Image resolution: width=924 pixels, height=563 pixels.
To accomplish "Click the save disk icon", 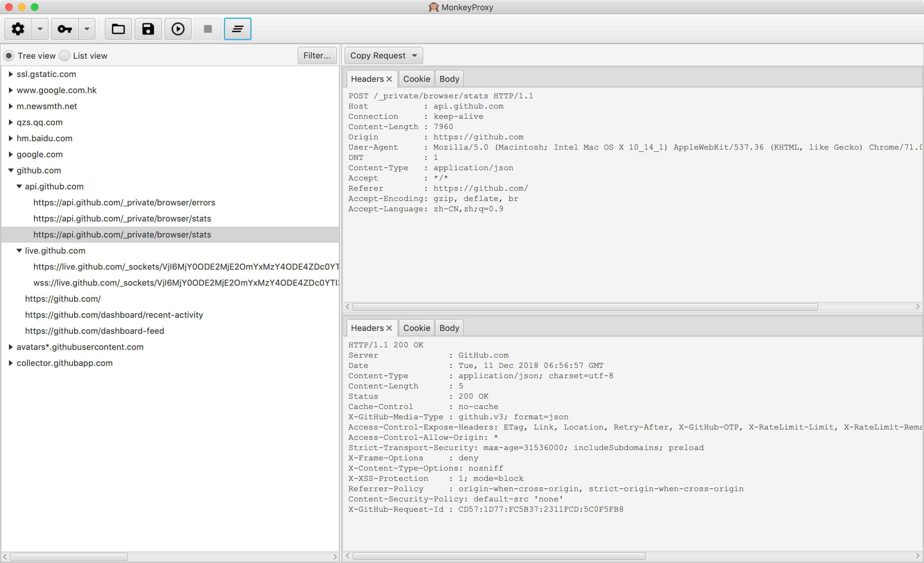I will [148, 29].
